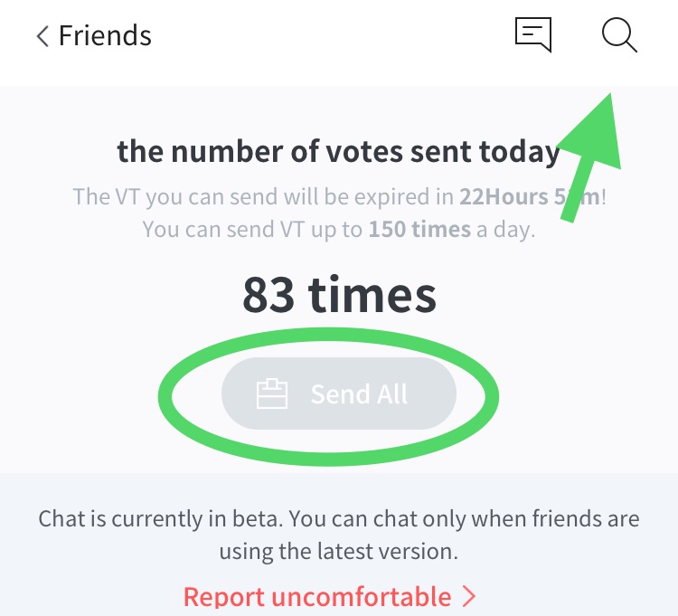The height and width of the screenshot is (616, 678).
Task: Click the votes sent today heading
Action: [x=339, y=152]
